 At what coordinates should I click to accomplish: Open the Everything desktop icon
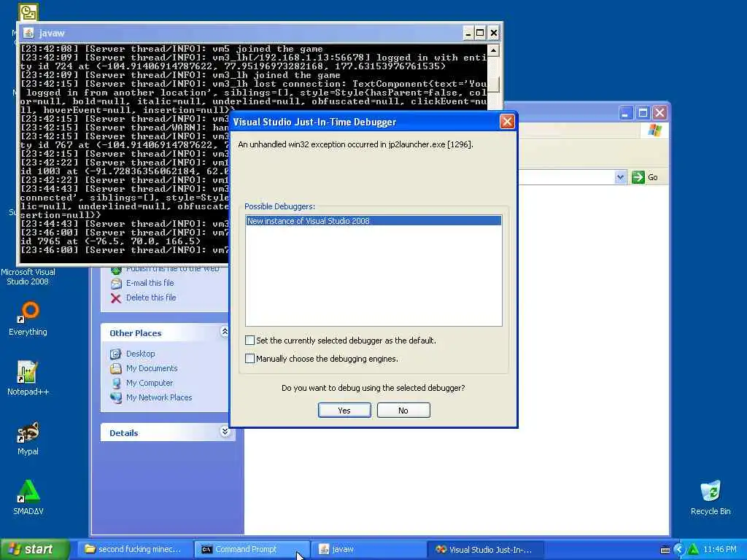point(28,319)
